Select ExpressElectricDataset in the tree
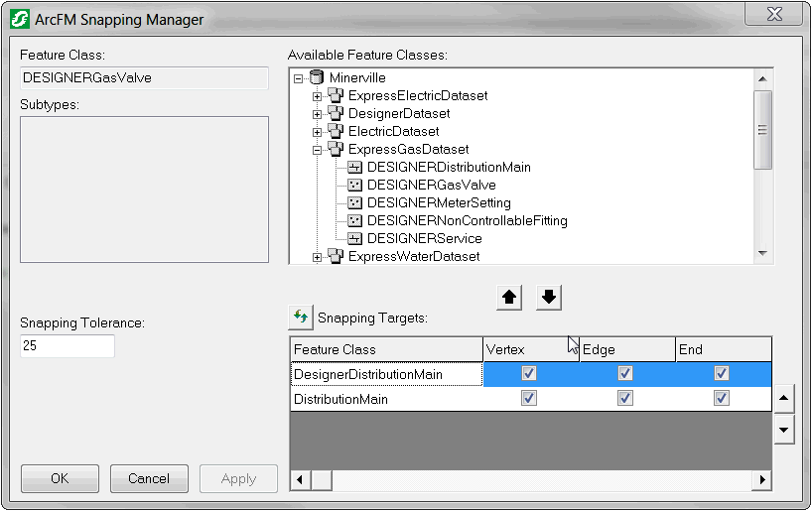Viewport: 812px width, 511px height. [418, 96]
